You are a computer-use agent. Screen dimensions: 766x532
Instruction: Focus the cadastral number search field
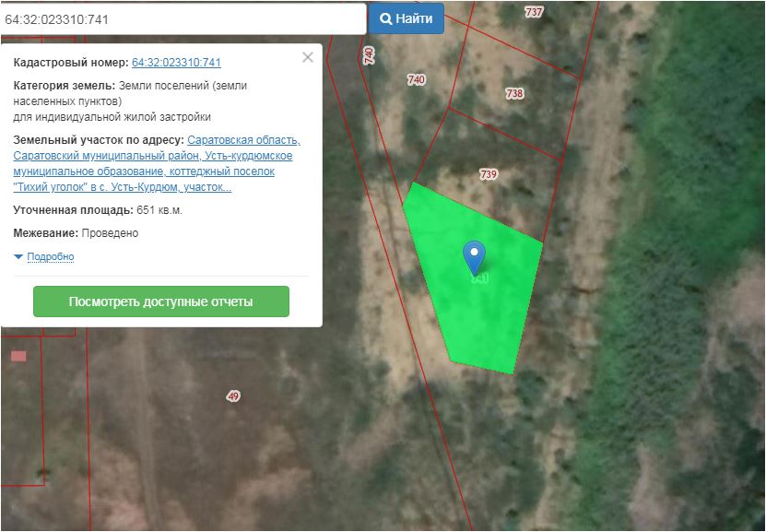[183, 18]
